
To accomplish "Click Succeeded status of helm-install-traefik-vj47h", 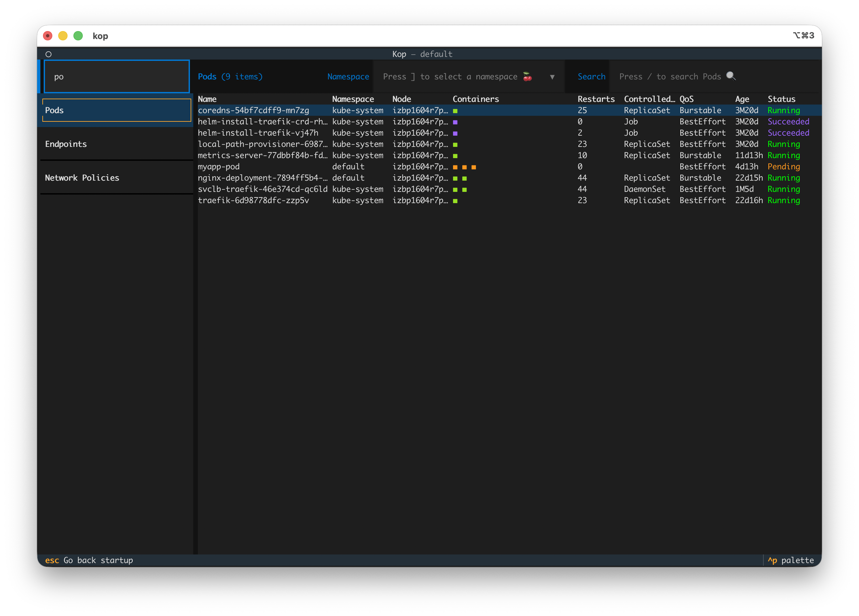I will pos(788,133).
